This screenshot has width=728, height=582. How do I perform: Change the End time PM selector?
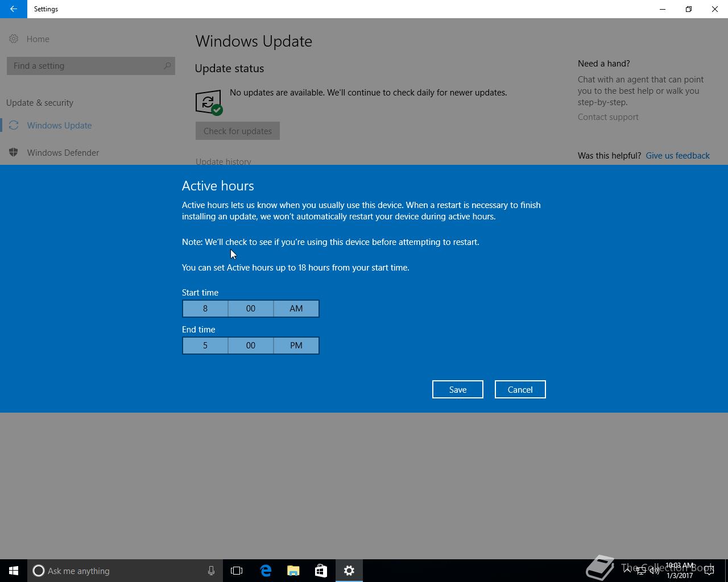pos(296,346)
